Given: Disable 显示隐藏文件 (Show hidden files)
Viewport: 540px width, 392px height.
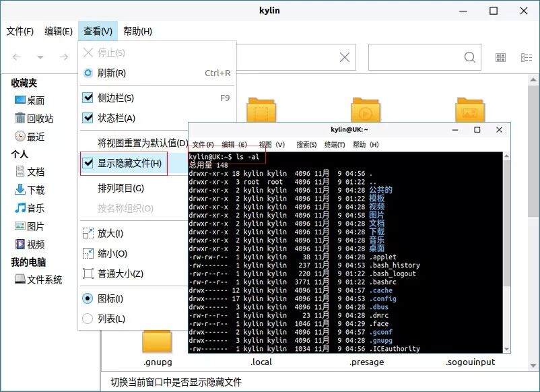Looking at the screenshot, I should point(128,163).
